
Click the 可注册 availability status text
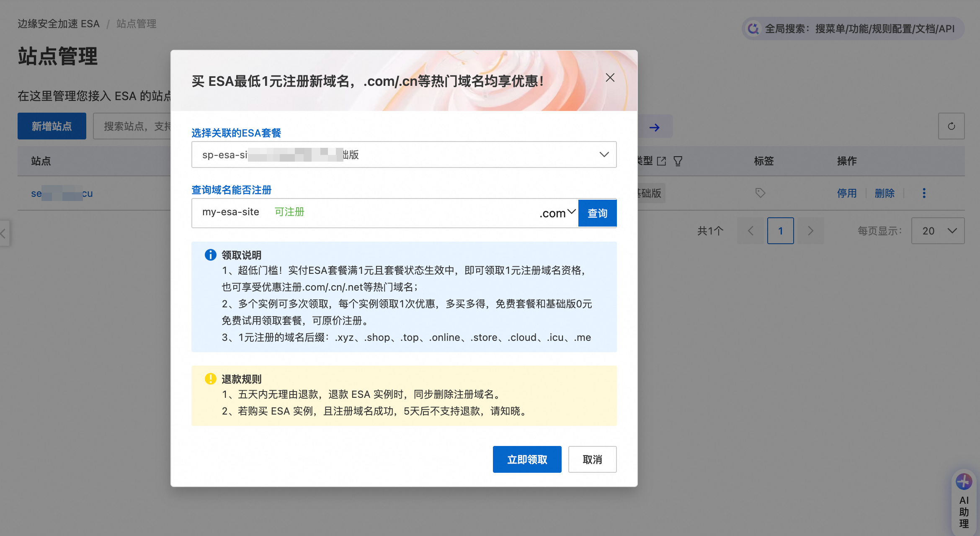289,212
